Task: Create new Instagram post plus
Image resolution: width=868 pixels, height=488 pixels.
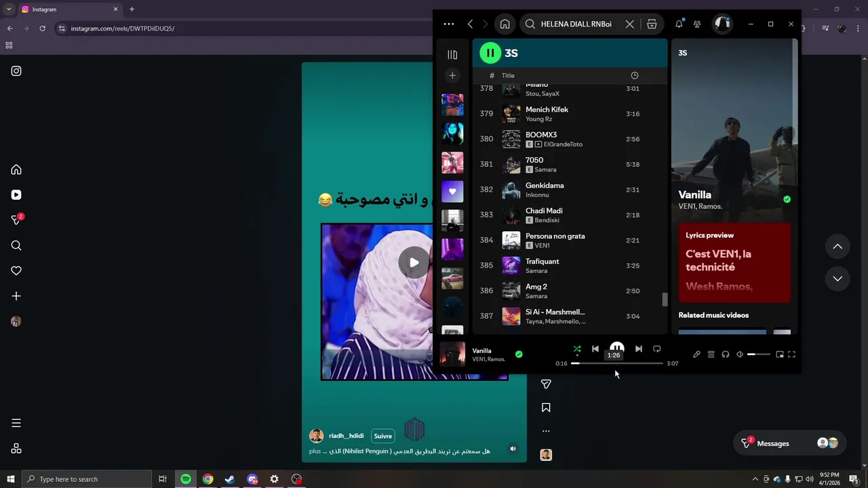Action: point(16,296)
